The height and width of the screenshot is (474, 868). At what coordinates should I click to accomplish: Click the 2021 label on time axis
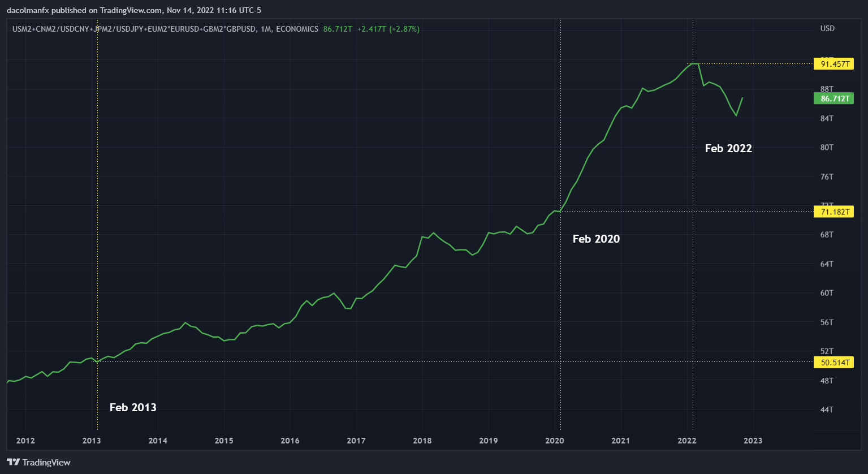coord(621,441)
